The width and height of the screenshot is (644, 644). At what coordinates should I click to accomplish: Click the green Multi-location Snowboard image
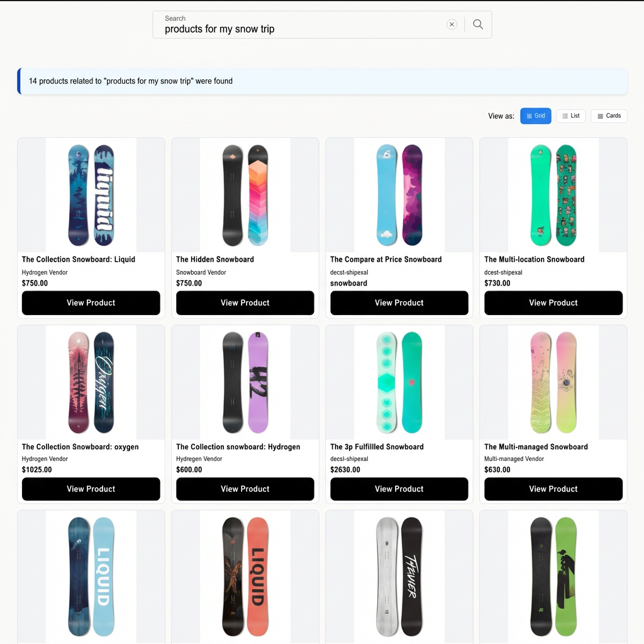click(x=553, y=195)
